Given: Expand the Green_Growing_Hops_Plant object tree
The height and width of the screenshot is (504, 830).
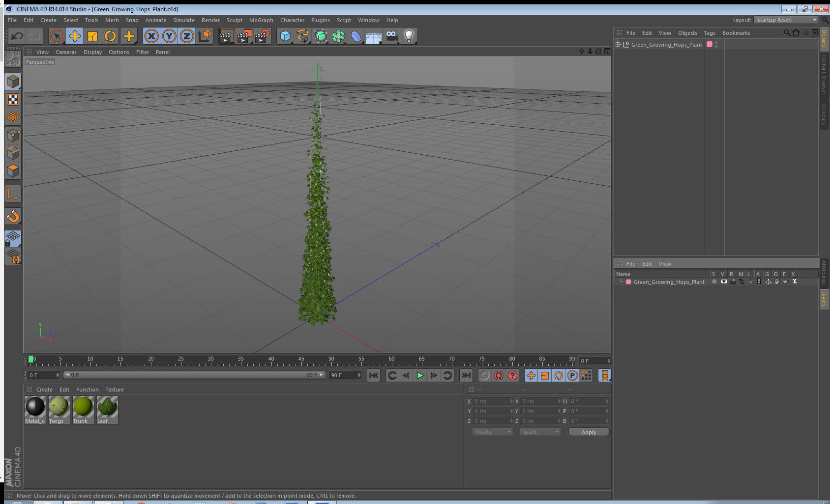Looking at the screenshot, I should click(618, 44).
